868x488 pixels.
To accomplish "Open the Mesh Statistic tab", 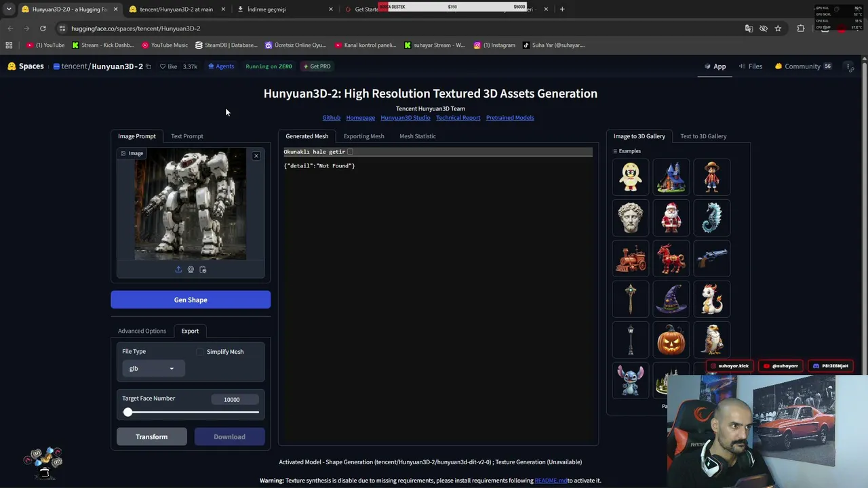I will (418, 136).
